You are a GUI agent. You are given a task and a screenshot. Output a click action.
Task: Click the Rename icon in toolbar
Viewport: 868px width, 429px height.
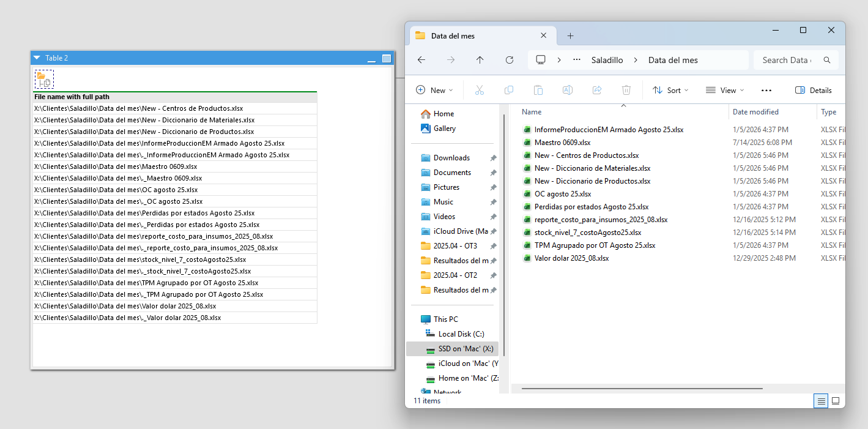pos(567,90)
